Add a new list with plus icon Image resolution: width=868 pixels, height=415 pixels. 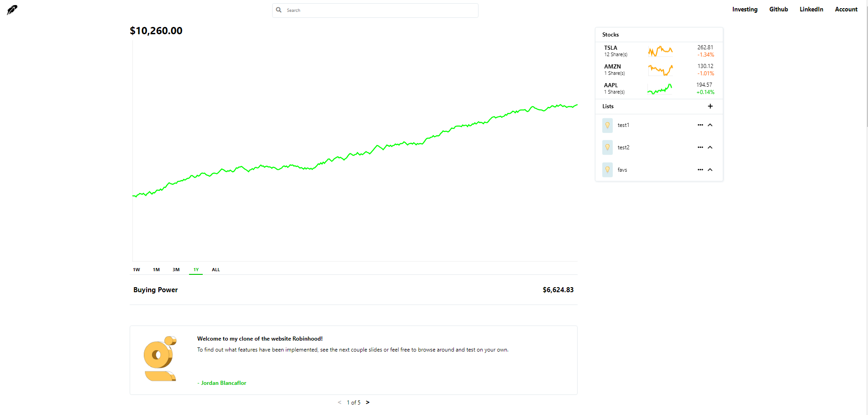pyautogui.click(x=710, y=106)
